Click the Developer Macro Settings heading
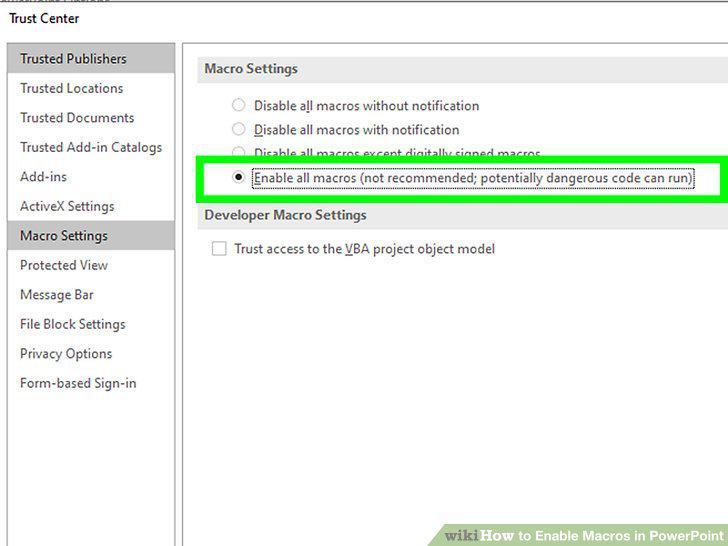 [x=285, y=215]
